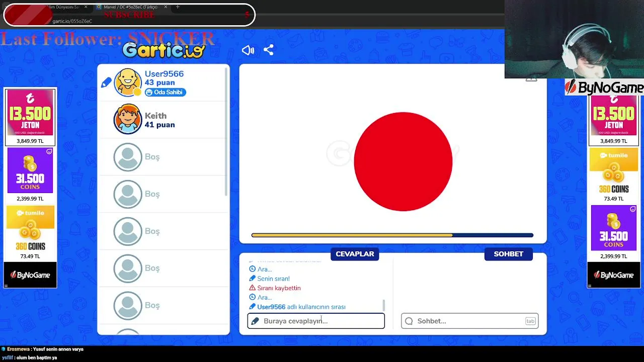The width and height of the screenshot is (644, 362).
Task: Click the answers log scrollbar
Action: point(383,305)
